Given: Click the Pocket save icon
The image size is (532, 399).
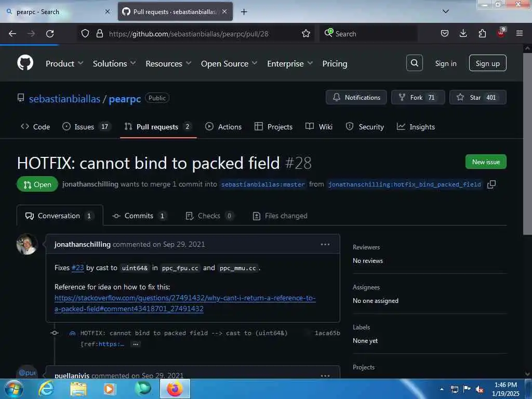Looking at the screenshot, I should point(445,33).
